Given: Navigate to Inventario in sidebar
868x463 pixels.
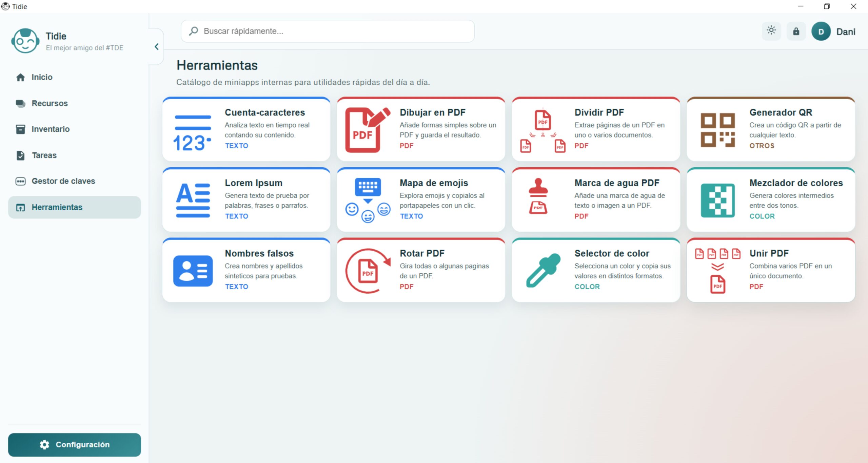Looking at the screenshot, I should pyautogui.click(x=51, y=129).
